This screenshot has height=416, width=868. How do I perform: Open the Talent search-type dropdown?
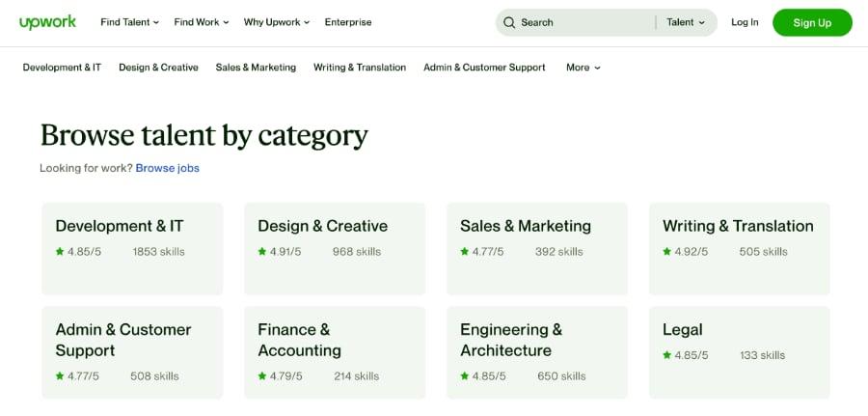(x=686, y=22)
